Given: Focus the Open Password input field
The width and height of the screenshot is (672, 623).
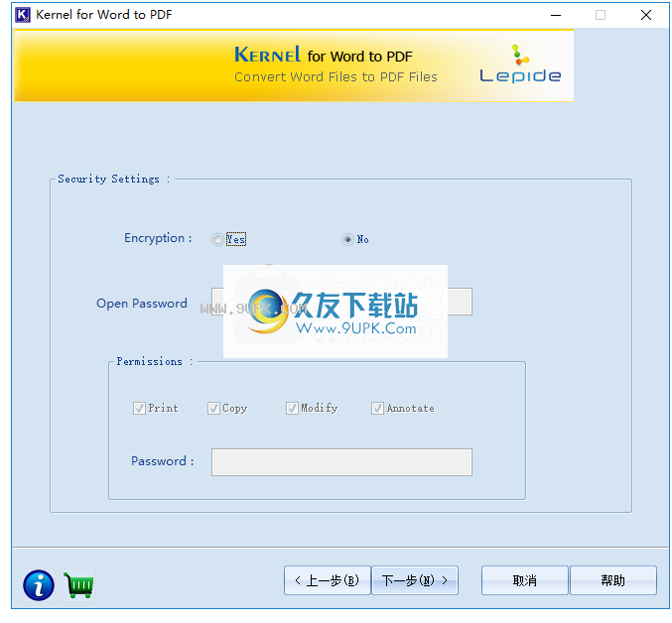Looking at the screenshot, I should coord(341,302).
